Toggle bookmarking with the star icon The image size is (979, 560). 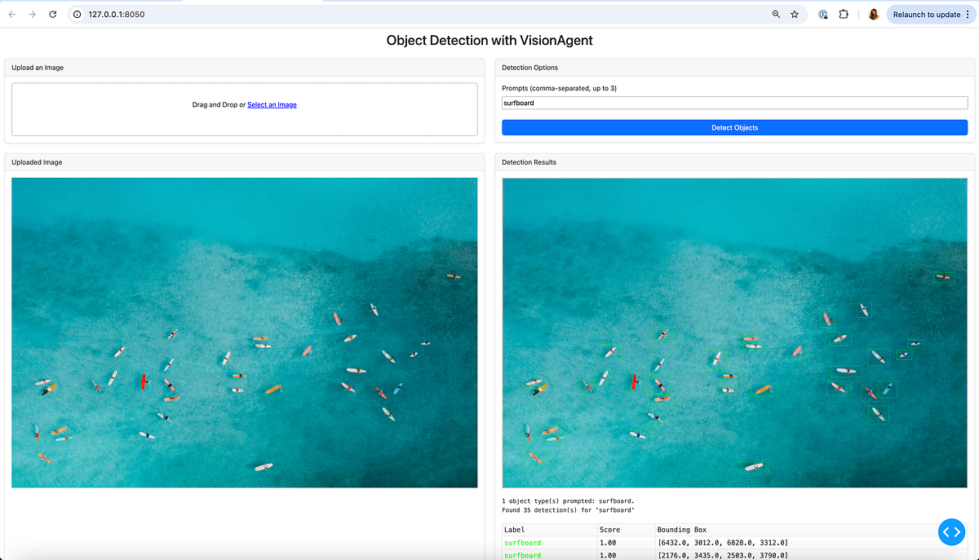click(x=795, y=14)
